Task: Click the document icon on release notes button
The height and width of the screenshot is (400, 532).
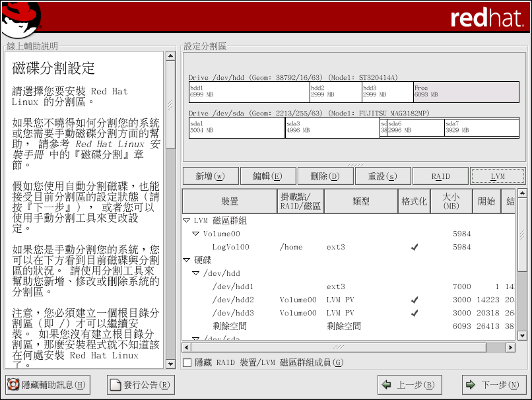Action: coord(116,385)
